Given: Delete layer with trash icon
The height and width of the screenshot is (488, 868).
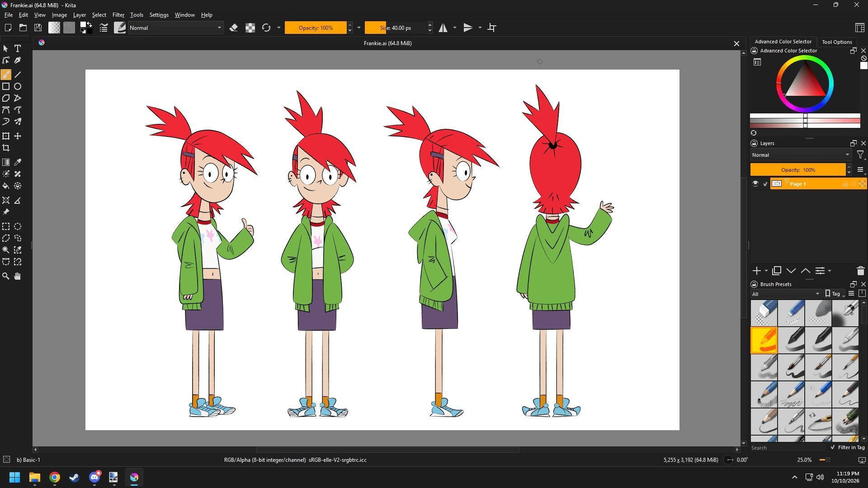Looking at the screenshot, I should point(860,271).
